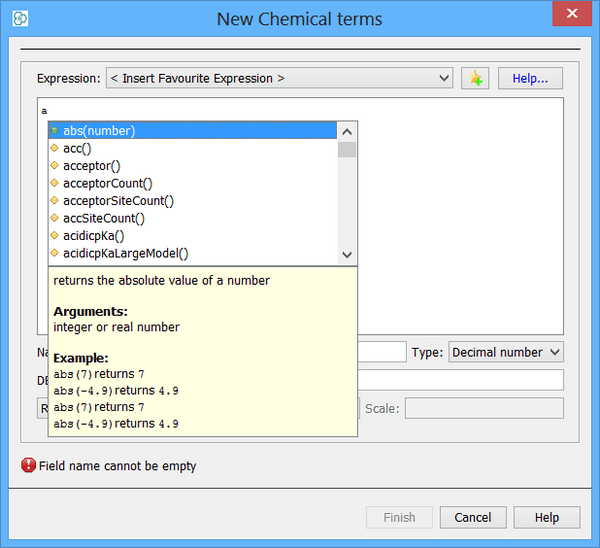Click the icon next to abs(number)
This screenshot has width=600, height=548.
click(x=54, y=131)
